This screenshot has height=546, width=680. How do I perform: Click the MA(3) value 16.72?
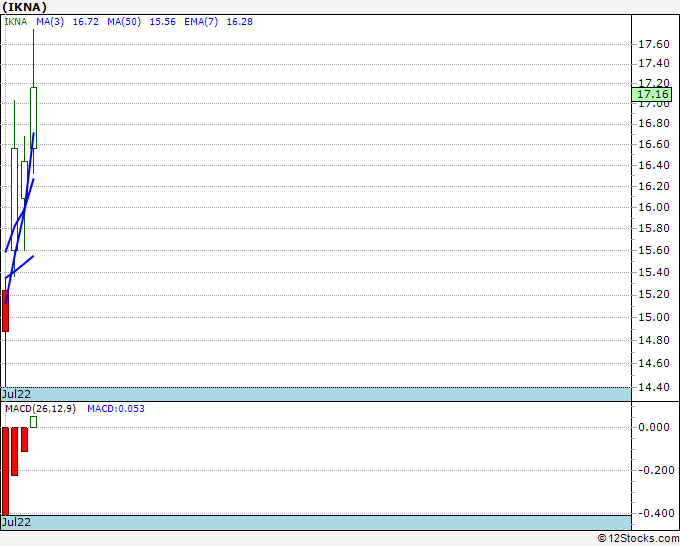85,22
